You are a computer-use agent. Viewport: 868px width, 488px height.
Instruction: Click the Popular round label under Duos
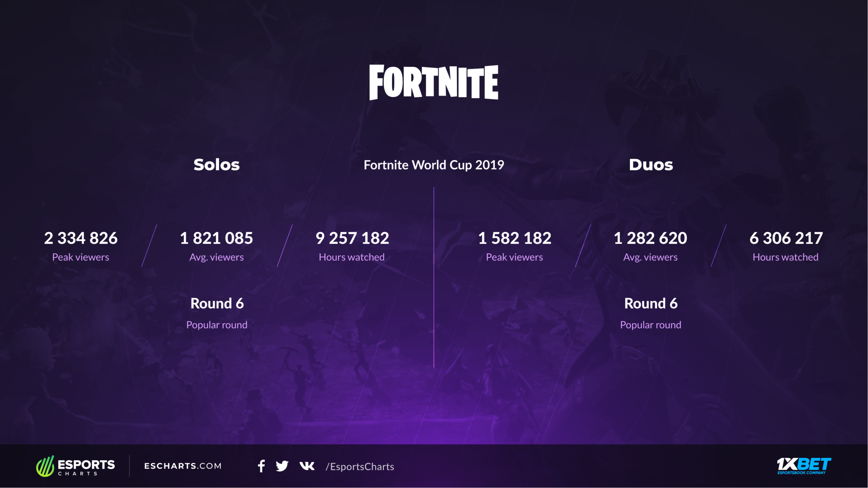pos(650,325)
